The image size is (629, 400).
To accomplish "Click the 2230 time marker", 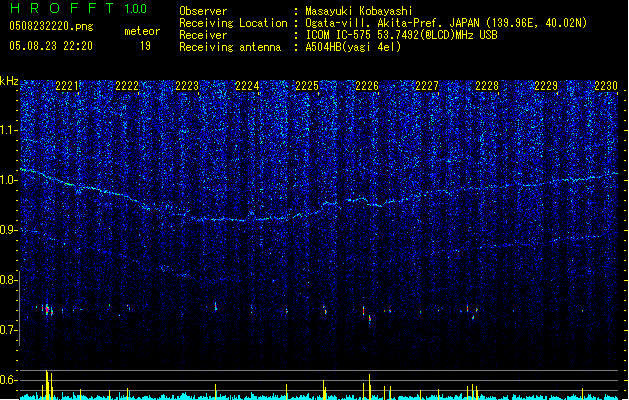I will pyautogui.click(x=606, y=85).
